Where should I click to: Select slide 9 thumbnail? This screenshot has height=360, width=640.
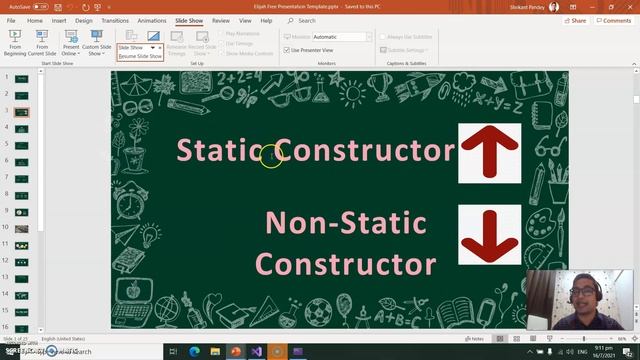click(22, 212)
